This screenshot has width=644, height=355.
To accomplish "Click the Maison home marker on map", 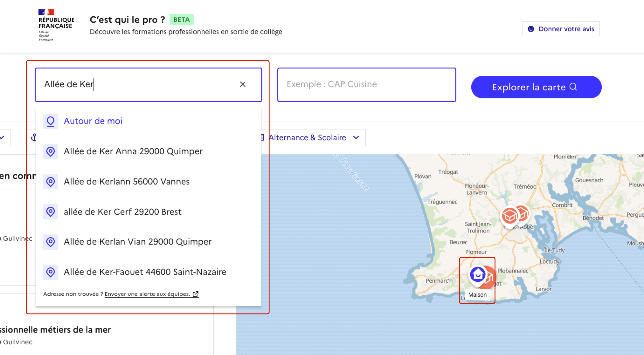I will 477,275.
